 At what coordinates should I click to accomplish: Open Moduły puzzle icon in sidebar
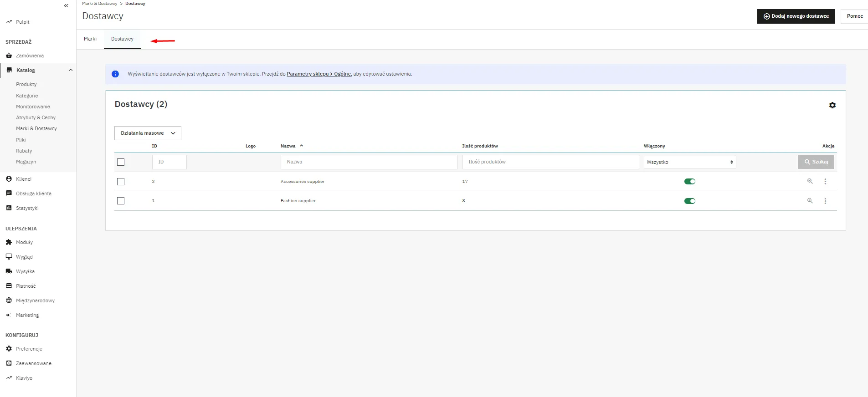coord(9,242)
